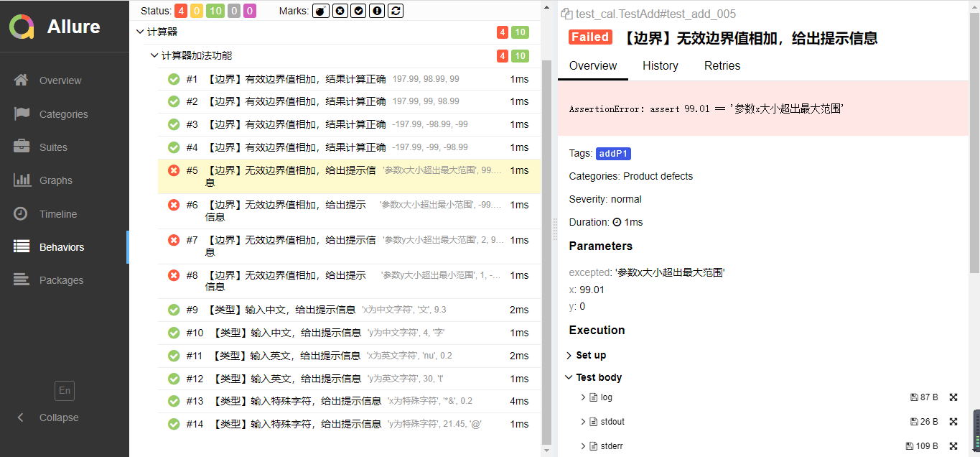980x457 pixels.
Task: Toggle the new broken (exclamation) marks filter
Action: (x=377, y=11)
